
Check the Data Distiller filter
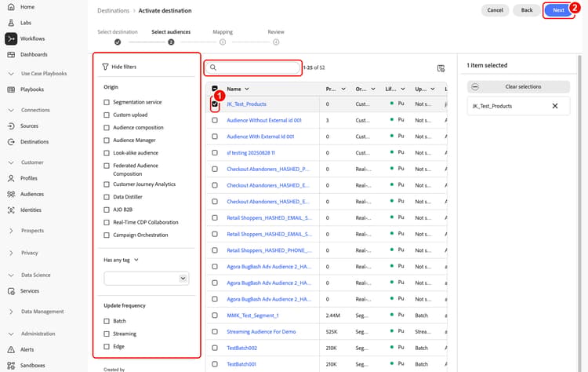107,197
